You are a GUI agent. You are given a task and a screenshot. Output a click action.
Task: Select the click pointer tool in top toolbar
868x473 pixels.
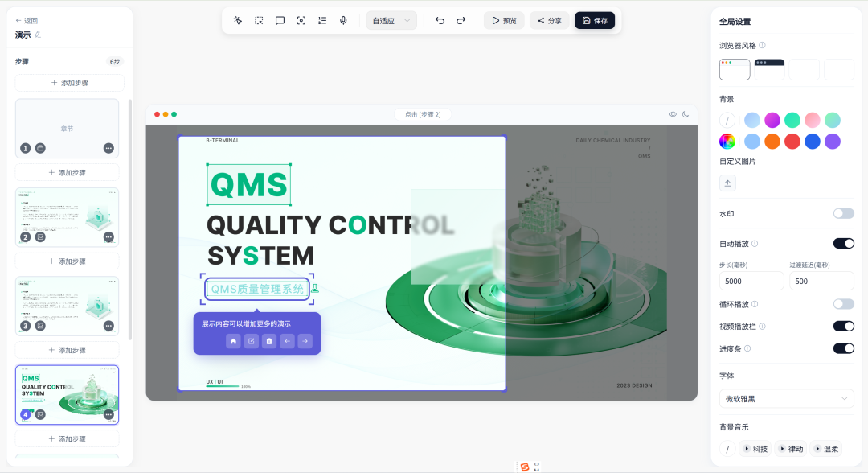pos(237,20)
